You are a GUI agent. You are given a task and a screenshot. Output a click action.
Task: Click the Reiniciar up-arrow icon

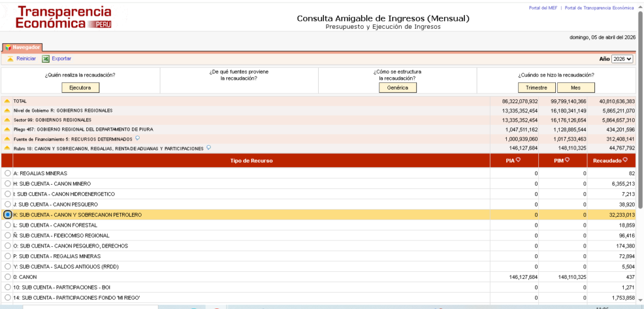click(x=10, y=58)
